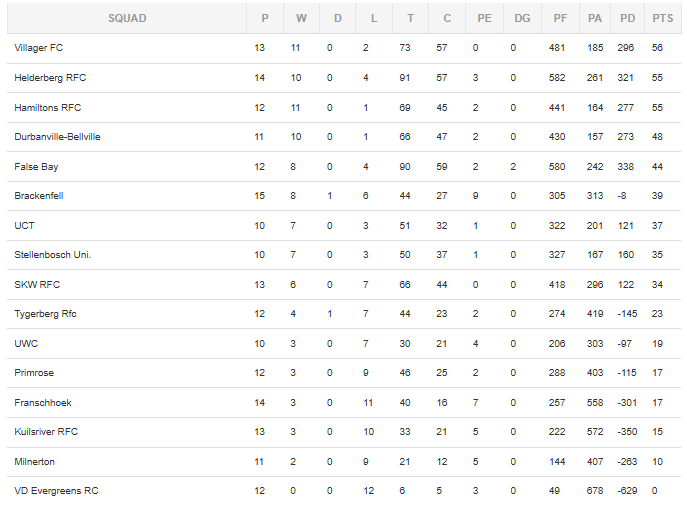Select the PF column header
687x506 pixels.
560,18
